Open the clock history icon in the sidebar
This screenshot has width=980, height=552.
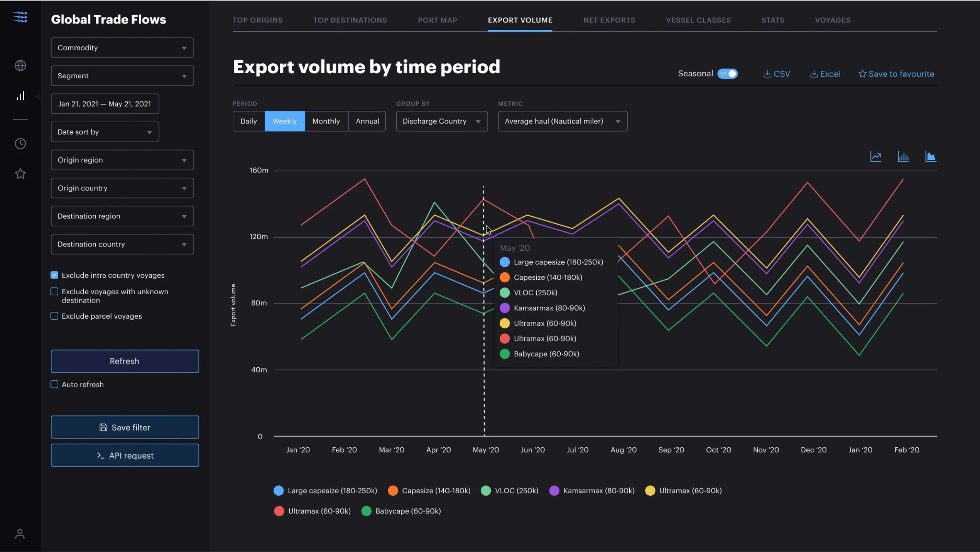point(20,143)
